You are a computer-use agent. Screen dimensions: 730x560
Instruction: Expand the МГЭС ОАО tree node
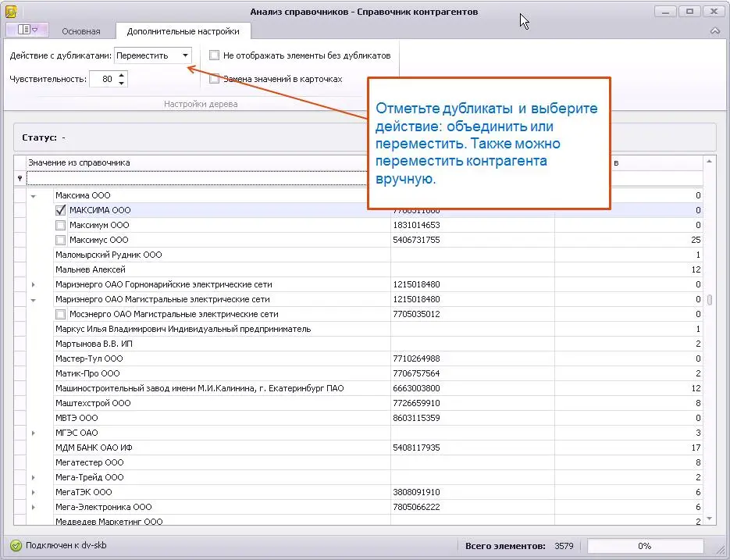33,433
